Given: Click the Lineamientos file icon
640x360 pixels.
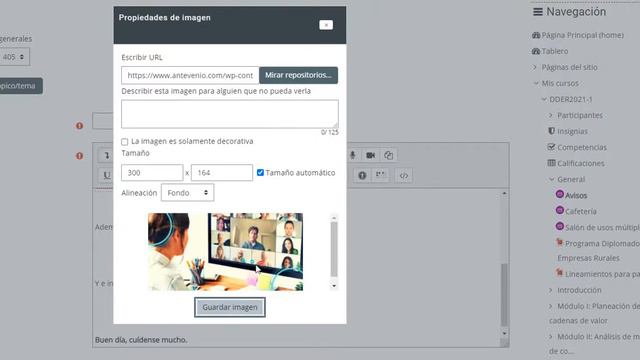Looking at the screenshot, I should tap(560, 273).
